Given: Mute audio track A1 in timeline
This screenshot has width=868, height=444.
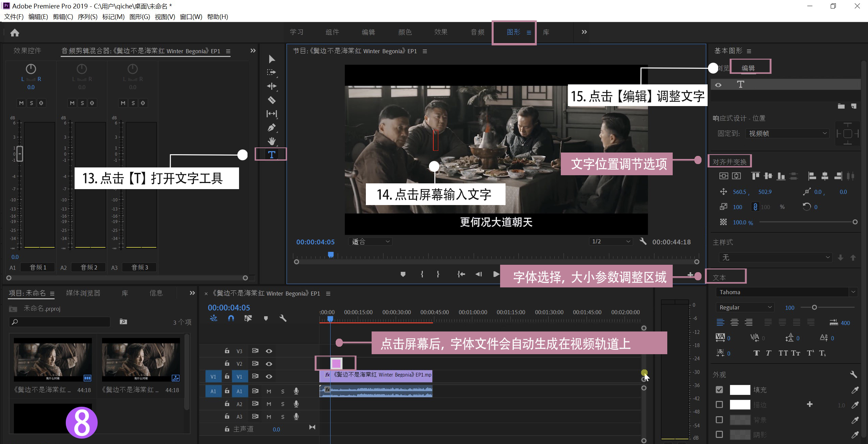Looking at the screenshot, I should [269, 391].
